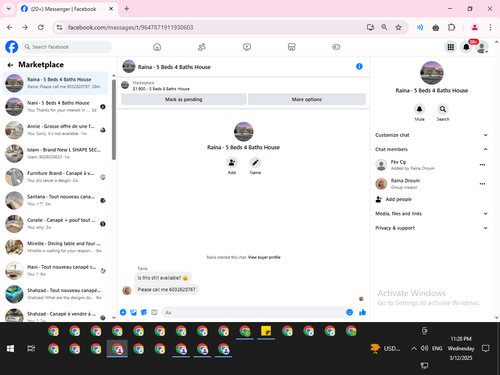Image resolution: width=500 pixels, height=375 pixels.
Task: Open Nani - 5 Beds 4 Baths House chat
Action: click(55, 106)
